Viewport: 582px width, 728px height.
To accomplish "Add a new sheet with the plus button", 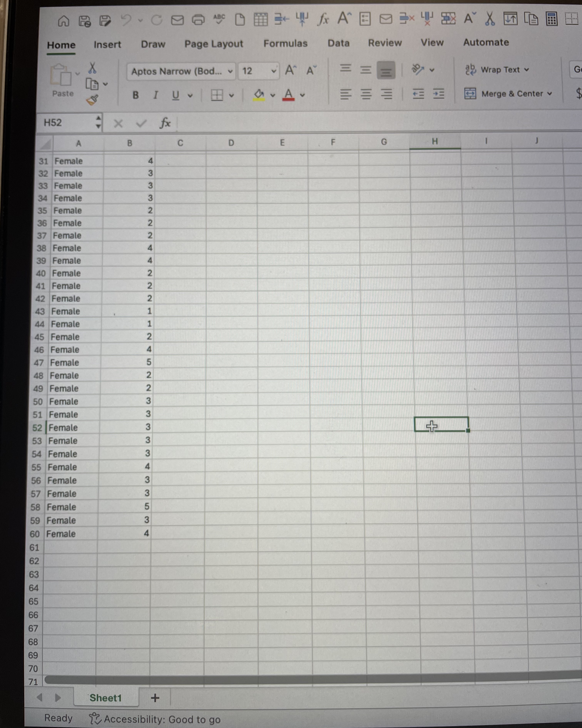I will pos(155,698).
